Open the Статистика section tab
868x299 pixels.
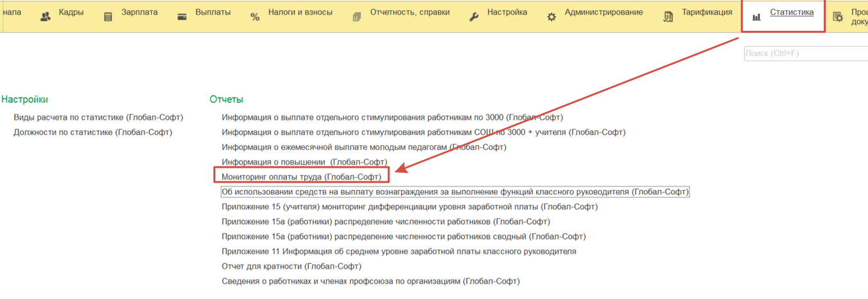tap(791, 13)
